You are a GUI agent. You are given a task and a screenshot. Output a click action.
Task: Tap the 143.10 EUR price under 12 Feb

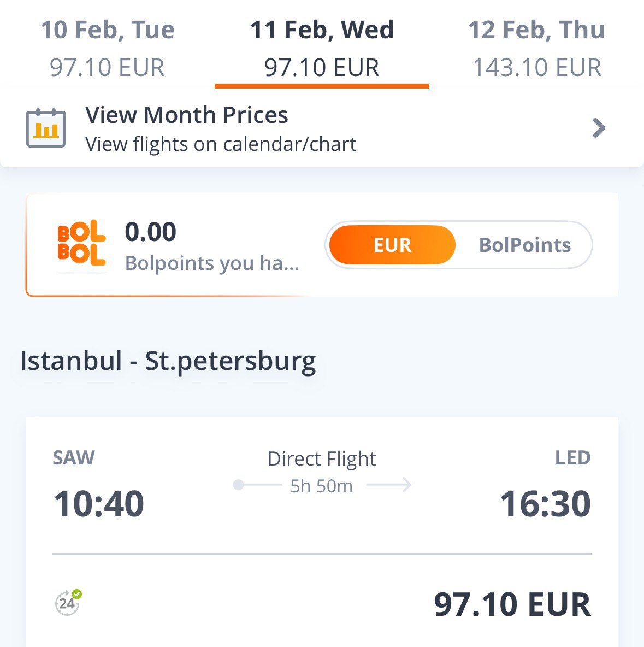click(537, 67)
